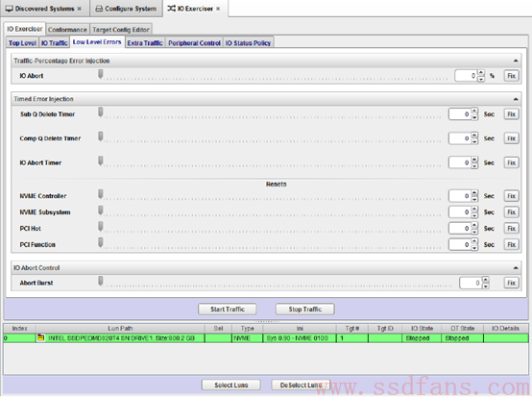Viewport: 532px width, 397px height.
Task: Collapse the Timed Error Injection section
Action: (516, 99)
